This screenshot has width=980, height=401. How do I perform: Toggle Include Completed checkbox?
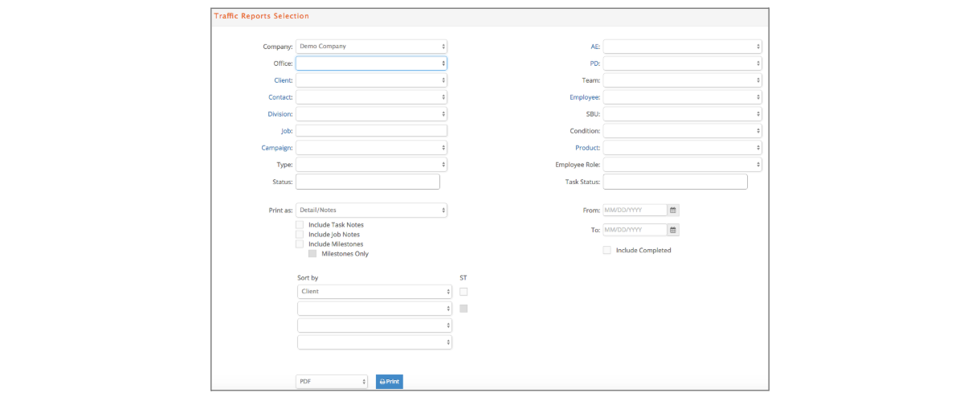607,251
